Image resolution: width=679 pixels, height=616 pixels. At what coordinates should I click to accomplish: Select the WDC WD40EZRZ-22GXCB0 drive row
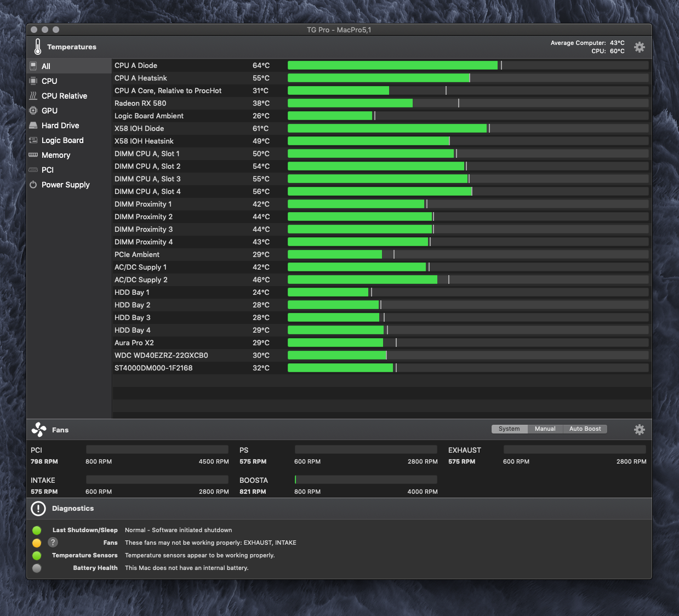[382, 355]
